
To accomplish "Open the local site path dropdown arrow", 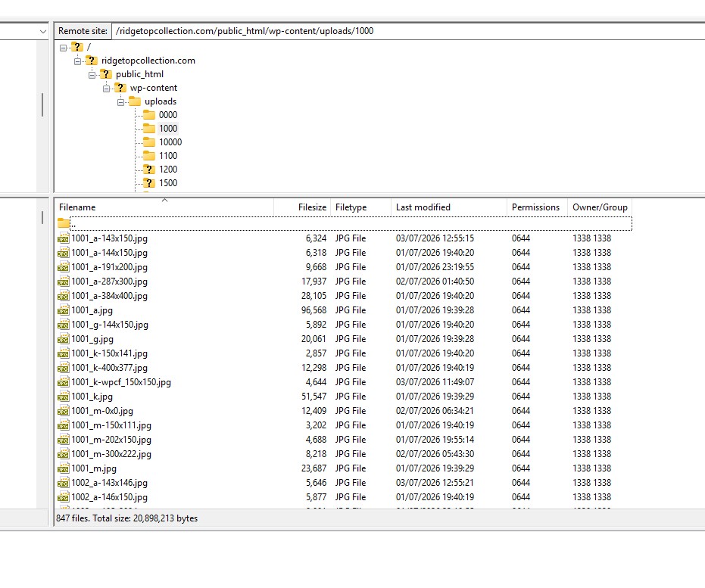I will [x=42, y=32].
